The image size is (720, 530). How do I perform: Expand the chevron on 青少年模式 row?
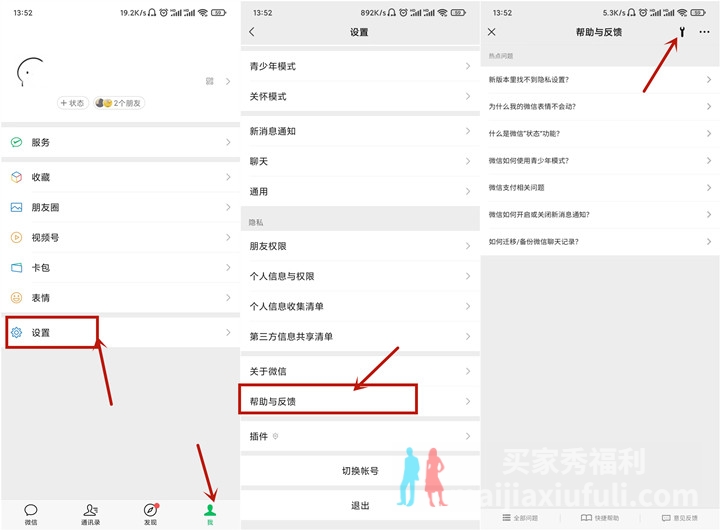pos(468,66)
